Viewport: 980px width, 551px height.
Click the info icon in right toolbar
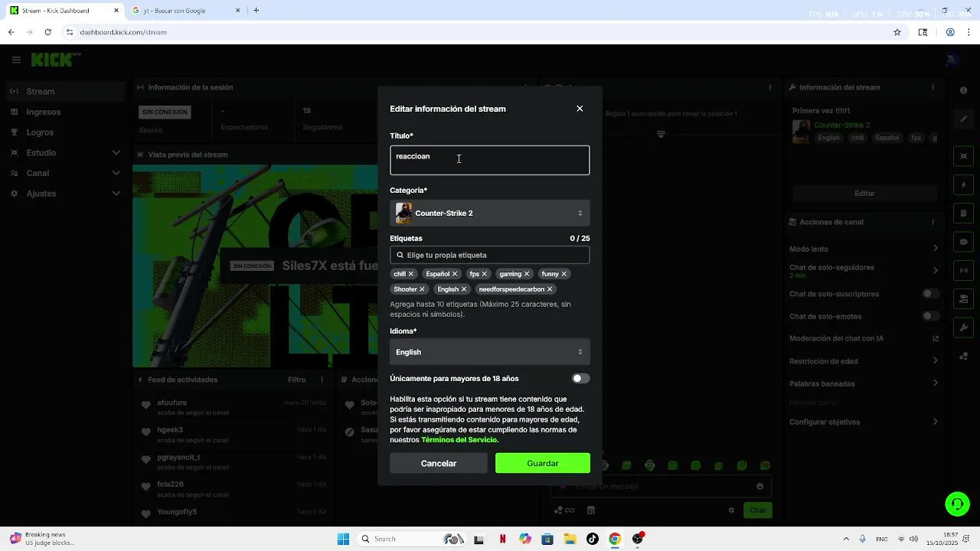[x=964, y=91]
